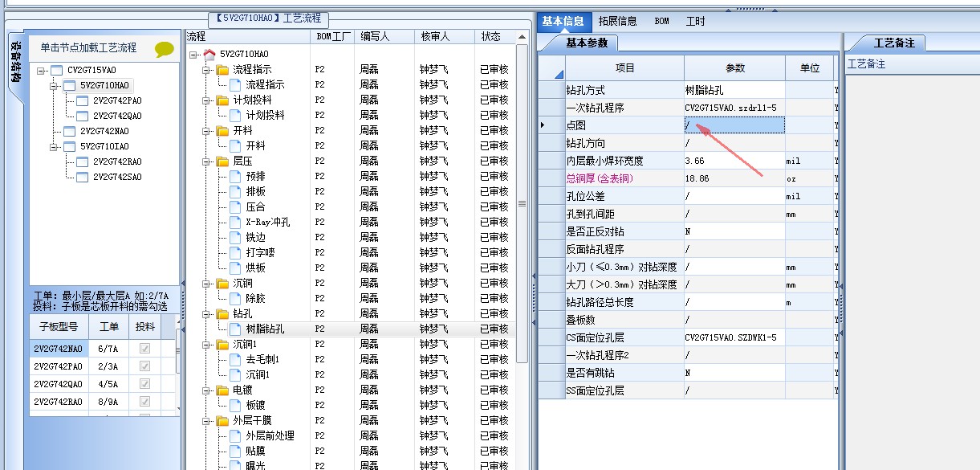Collapse the root 5V2G710HA0 process node
The height and width of the screenshot is (470, 980).
click(x=193, y=54)
